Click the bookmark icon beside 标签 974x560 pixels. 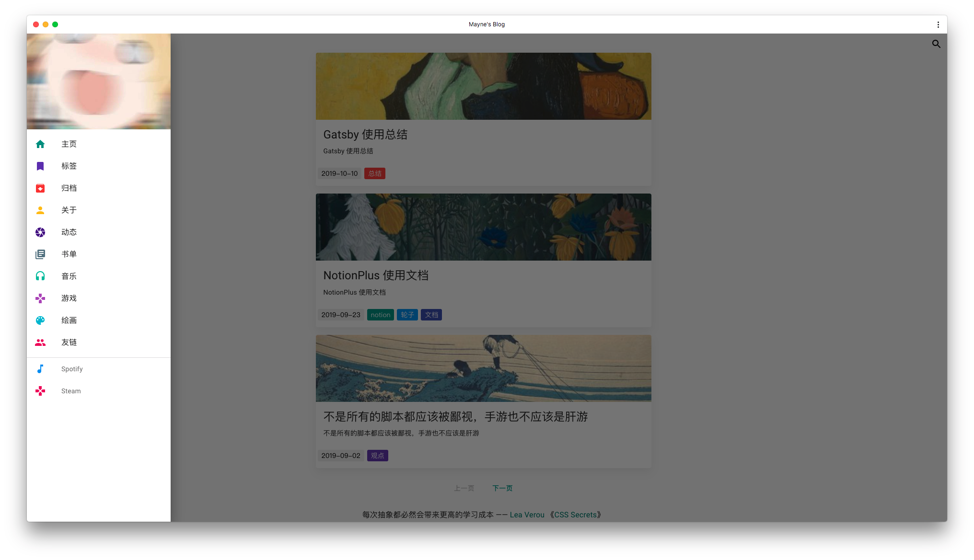pyautogui.click(x=40, y=166)
